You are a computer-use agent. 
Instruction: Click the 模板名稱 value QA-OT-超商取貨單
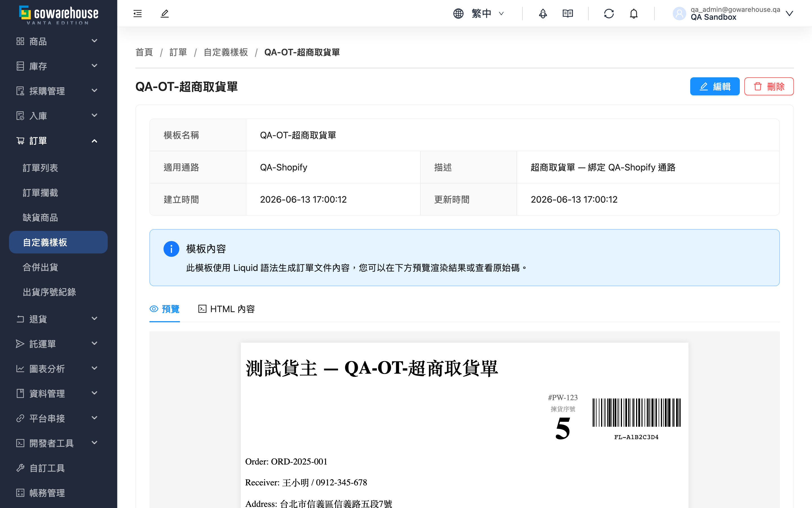tap(298, 135)
